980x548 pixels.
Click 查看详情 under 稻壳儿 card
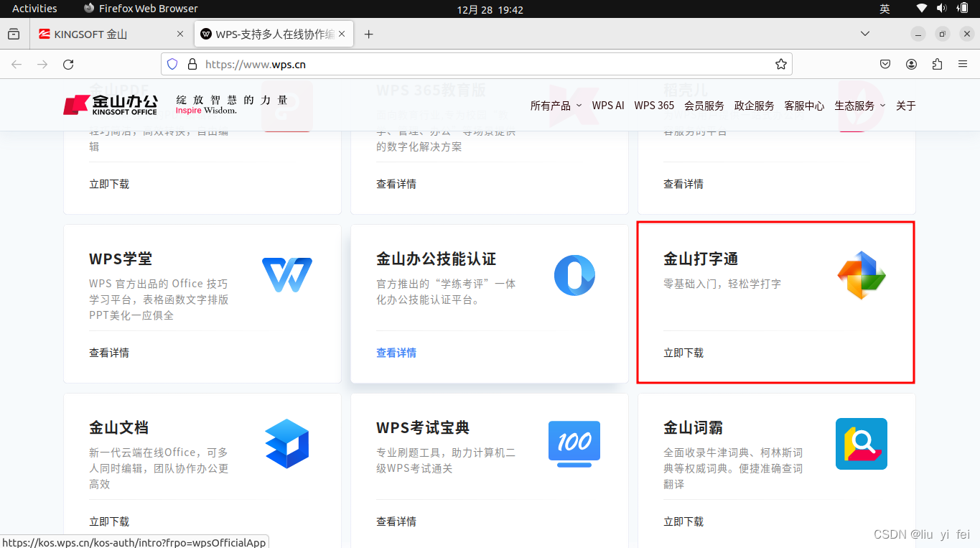coord(683,184)
